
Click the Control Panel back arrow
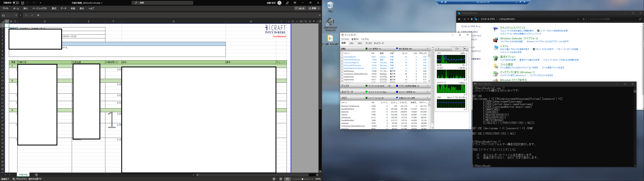pyautogui.click(x=459, y=19)
